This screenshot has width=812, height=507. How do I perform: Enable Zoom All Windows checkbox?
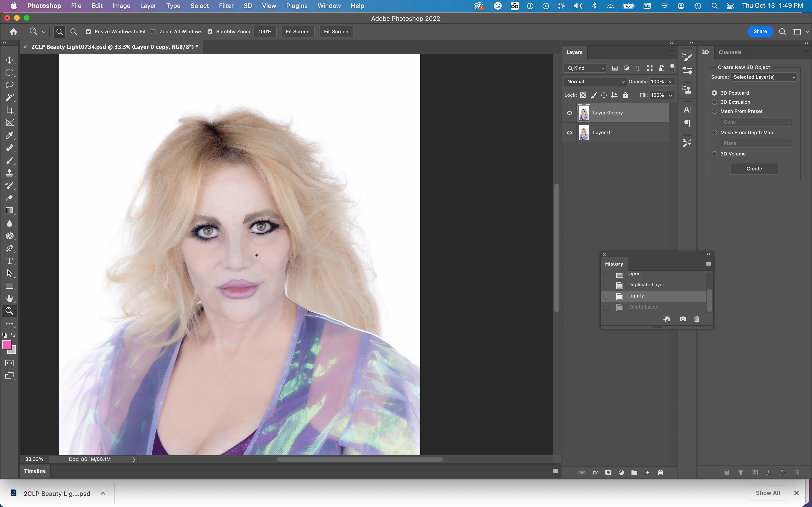point(153,32)
